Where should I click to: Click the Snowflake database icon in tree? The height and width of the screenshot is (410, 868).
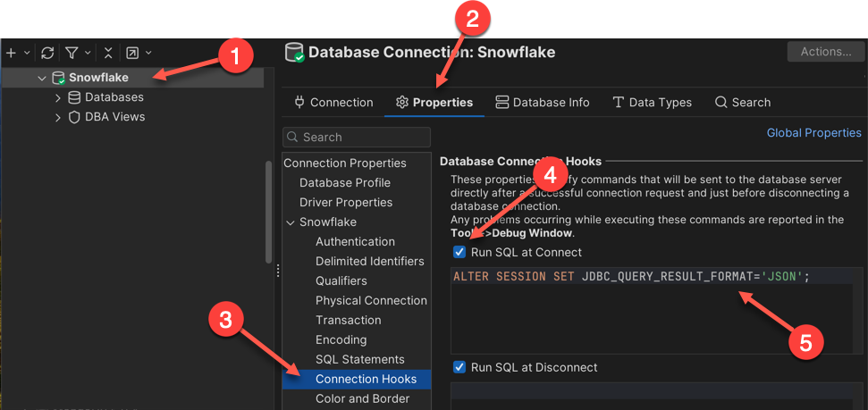[x=58, y=78]
